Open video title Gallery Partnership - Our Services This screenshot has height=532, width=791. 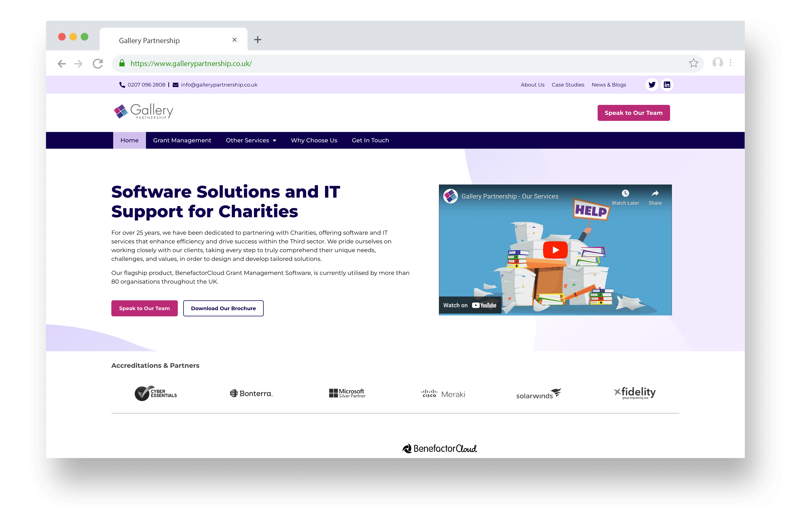(x=509, y=196)
